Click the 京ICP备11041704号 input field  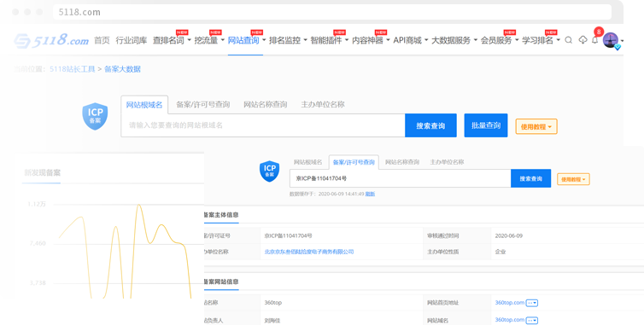(400, 178)
